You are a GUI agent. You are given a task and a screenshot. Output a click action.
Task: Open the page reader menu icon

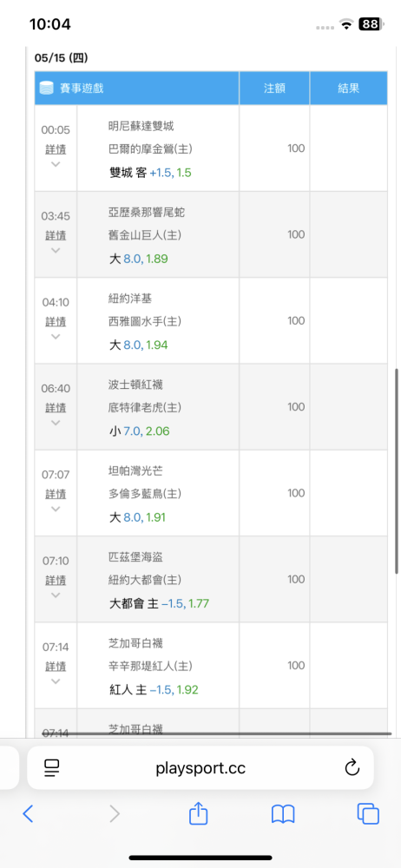coord(51,767)
